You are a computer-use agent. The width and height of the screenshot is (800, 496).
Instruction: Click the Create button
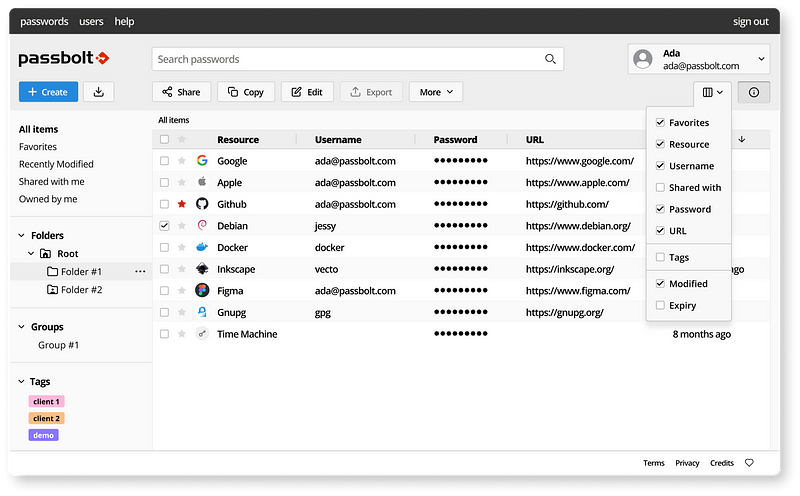pos(48,92)
